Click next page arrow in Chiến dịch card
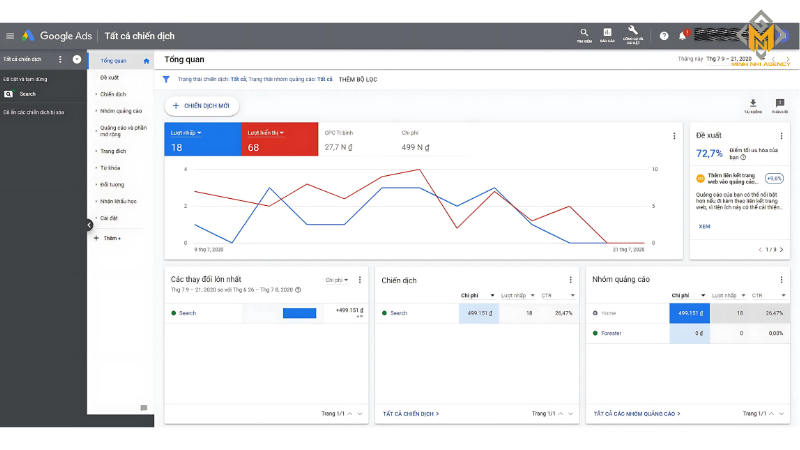Image resolution: width=800 pixels, height=450 pixels. (x=570, y=414)
